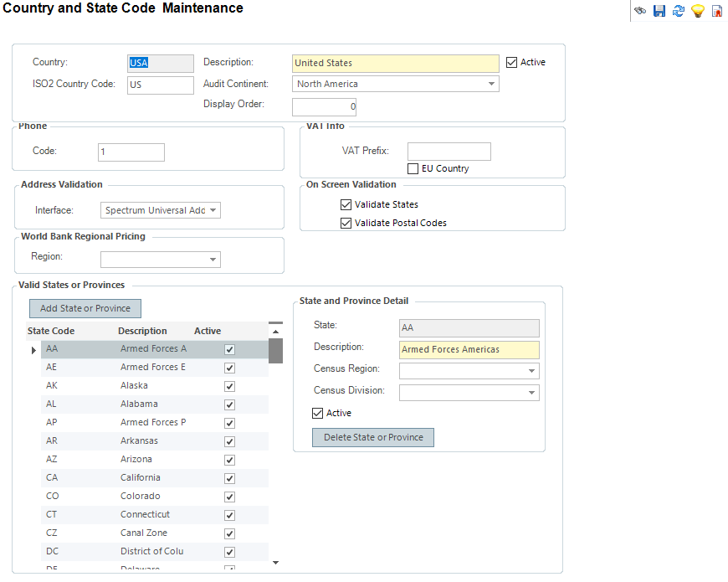Open the light bulb tips icon
This screenshot has height=582, width=728.
tap(698, 11)
